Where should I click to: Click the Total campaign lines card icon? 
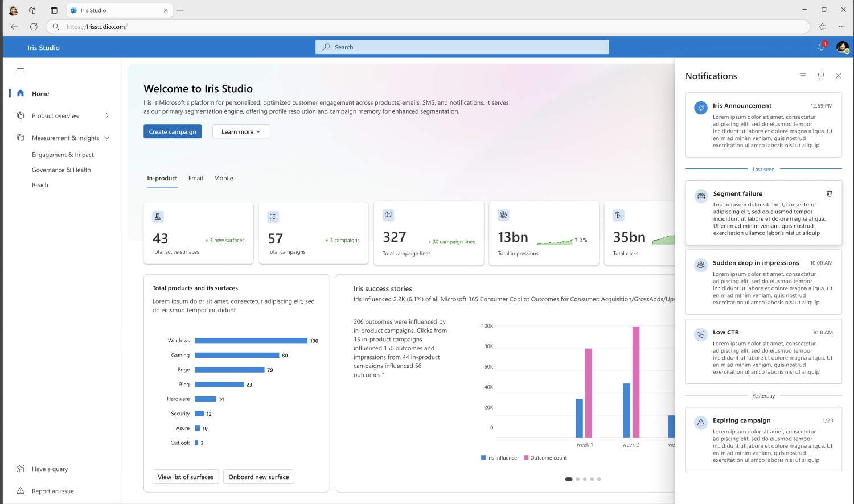point(388,215)
